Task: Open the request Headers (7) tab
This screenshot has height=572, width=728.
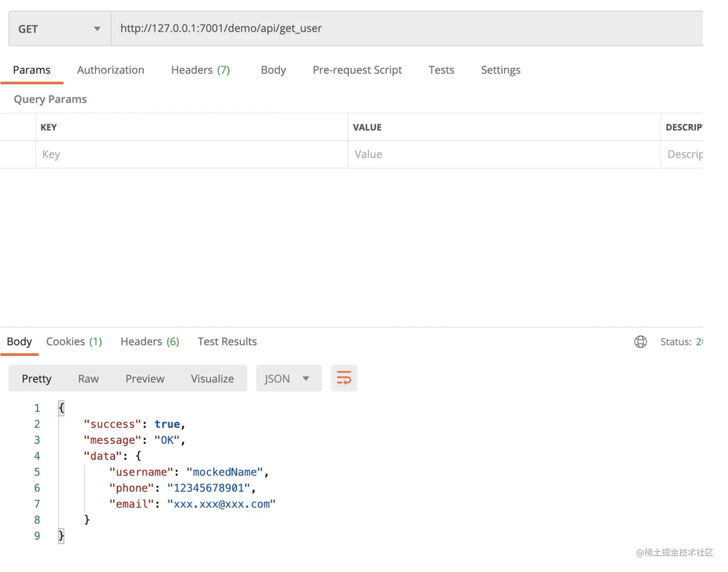Action: (x=201, y=70)
